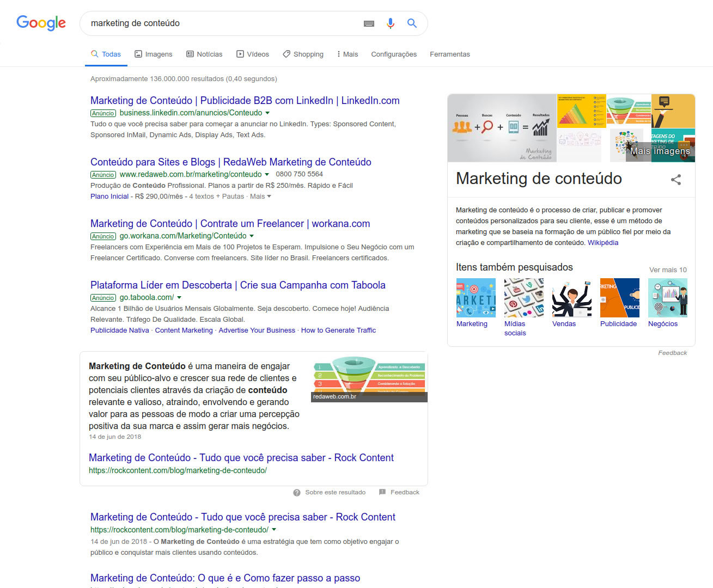Expand the Mais dropdown in RedaWeb ad pricing line
This screenshot has width=713, height=588.
point(260,197)
